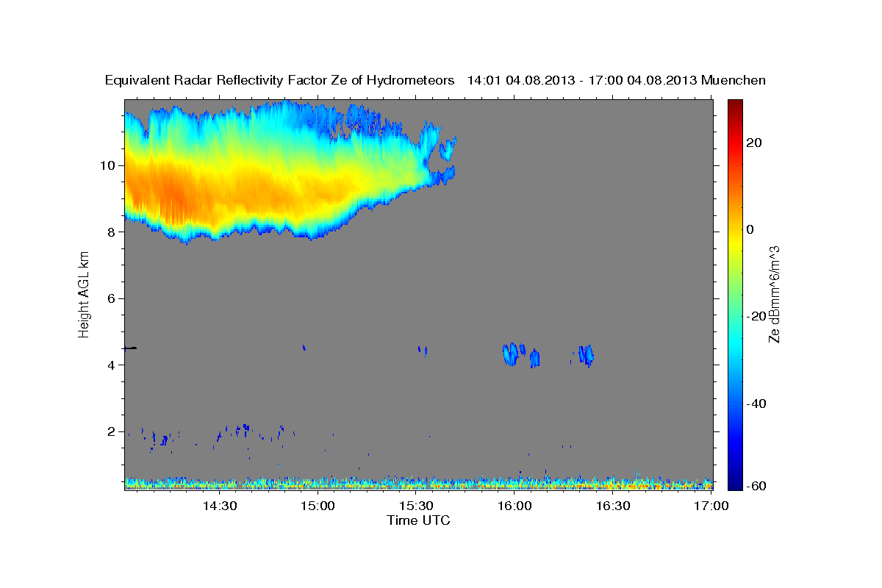Click the '16:30' time tick label

613,506
